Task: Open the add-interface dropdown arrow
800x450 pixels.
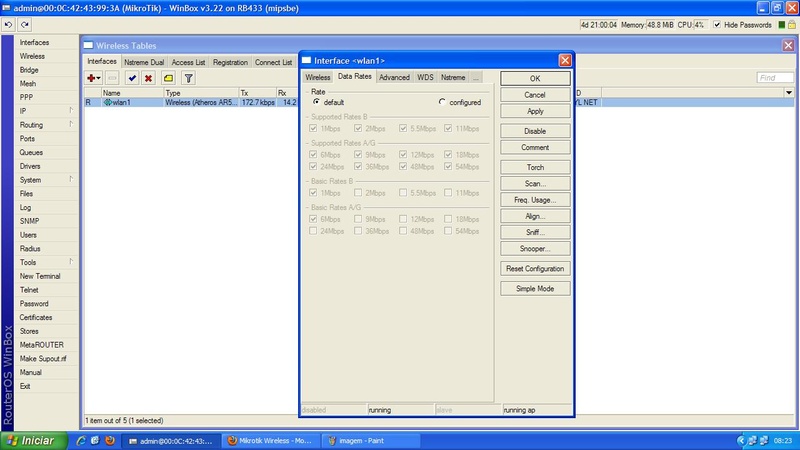Action: 99,78
